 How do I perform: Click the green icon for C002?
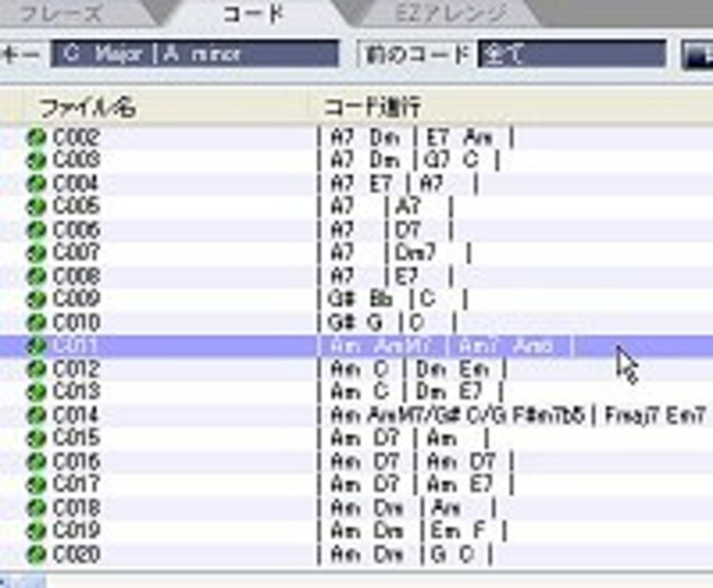coord(36,137)
